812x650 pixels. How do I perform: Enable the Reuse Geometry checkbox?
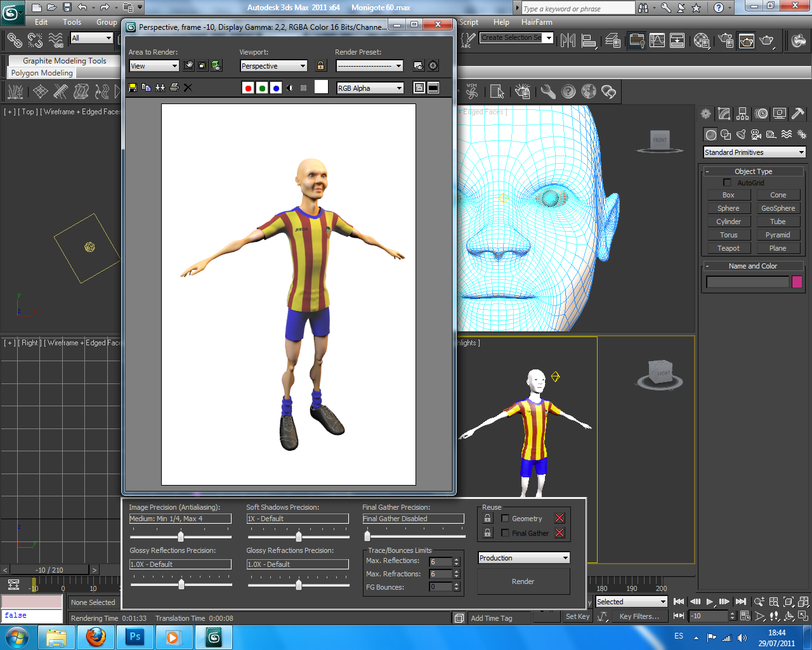point(505,519)
